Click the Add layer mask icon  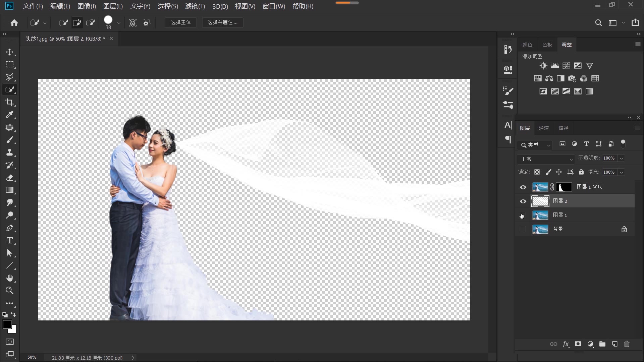pyautogui.click(x=578, y=344)
